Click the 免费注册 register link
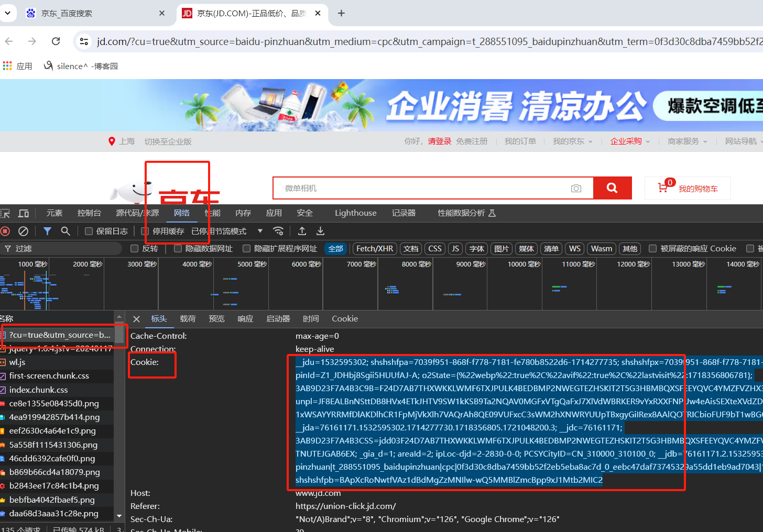 pyautogui.click(x=472, y=141)
